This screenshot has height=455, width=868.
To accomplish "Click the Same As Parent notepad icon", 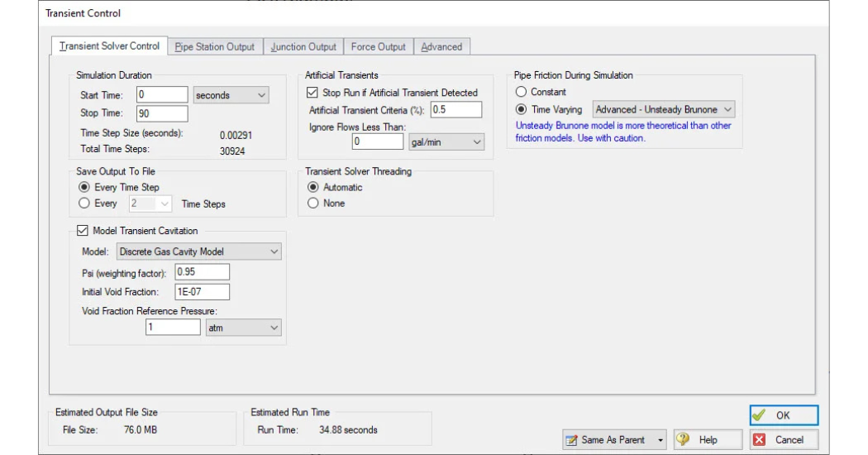I will point(571,440).
